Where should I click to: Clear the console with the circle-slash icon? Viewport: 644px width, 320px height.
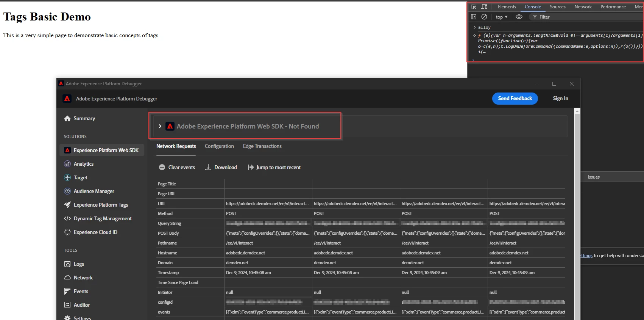click(x=484, y=17)
